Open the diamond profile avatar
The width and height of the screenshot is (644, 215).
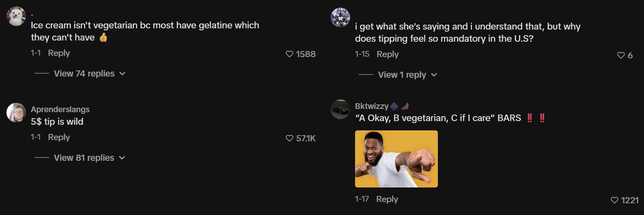340,17
